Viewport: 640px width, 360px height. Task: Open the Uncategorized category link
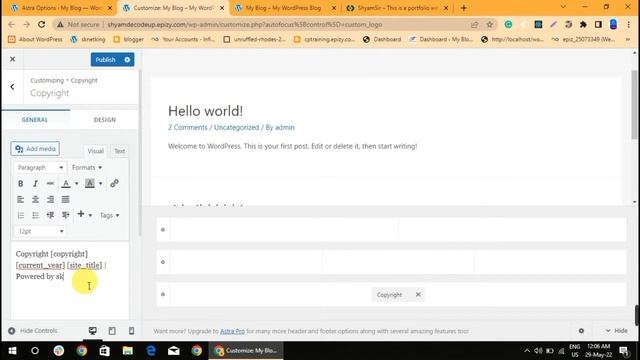pyautogui.click(x=236, y=127)
